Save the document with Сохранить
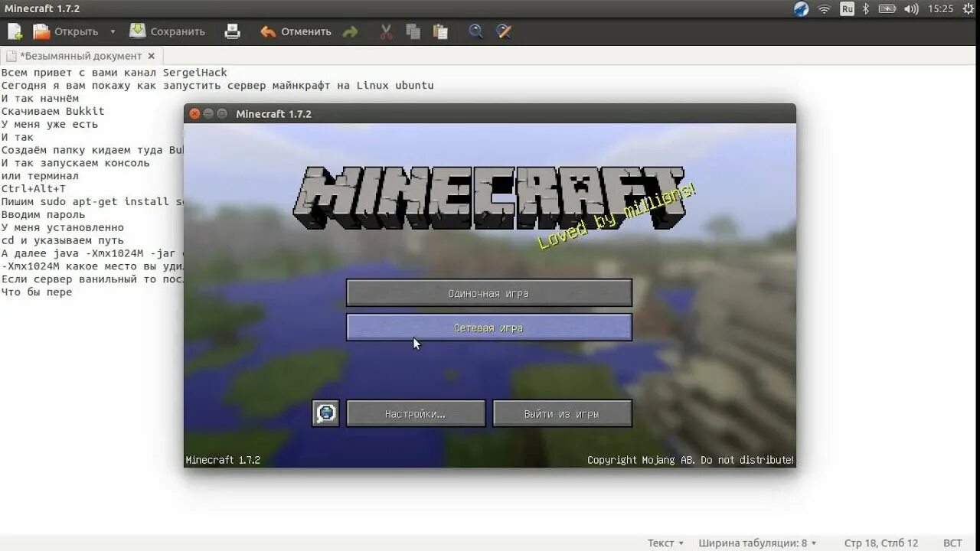Image resolution: width=980 pixels, height=551 pixels. 167,31
